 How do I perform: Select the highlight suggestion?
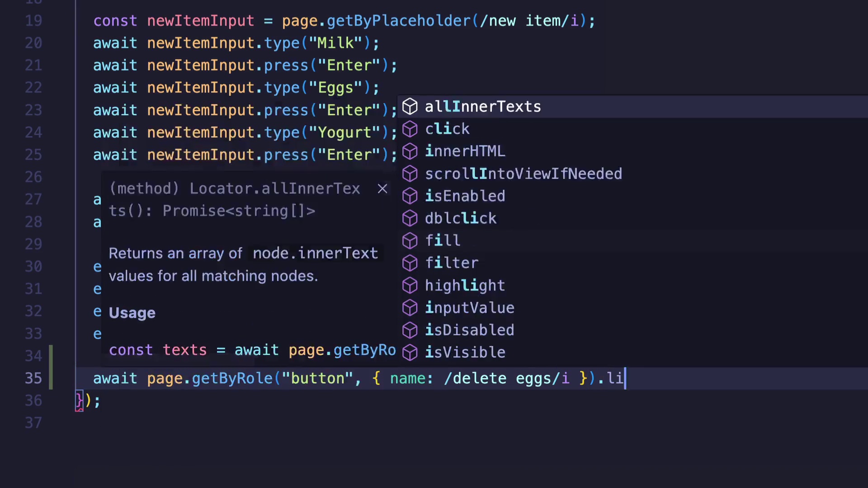click(632, 286)
